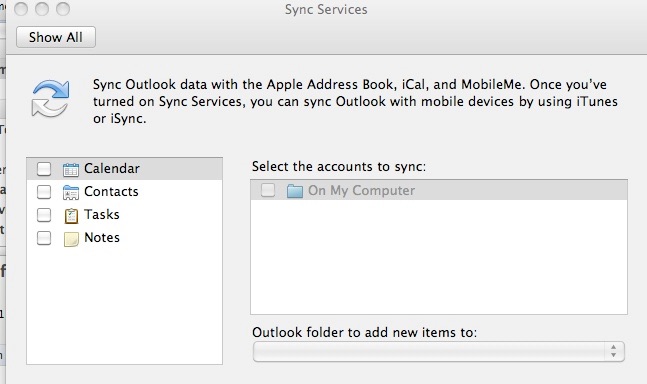Click the Calendar icon in the list
This screenshot has width=647, height=384.
coord(71,169)
